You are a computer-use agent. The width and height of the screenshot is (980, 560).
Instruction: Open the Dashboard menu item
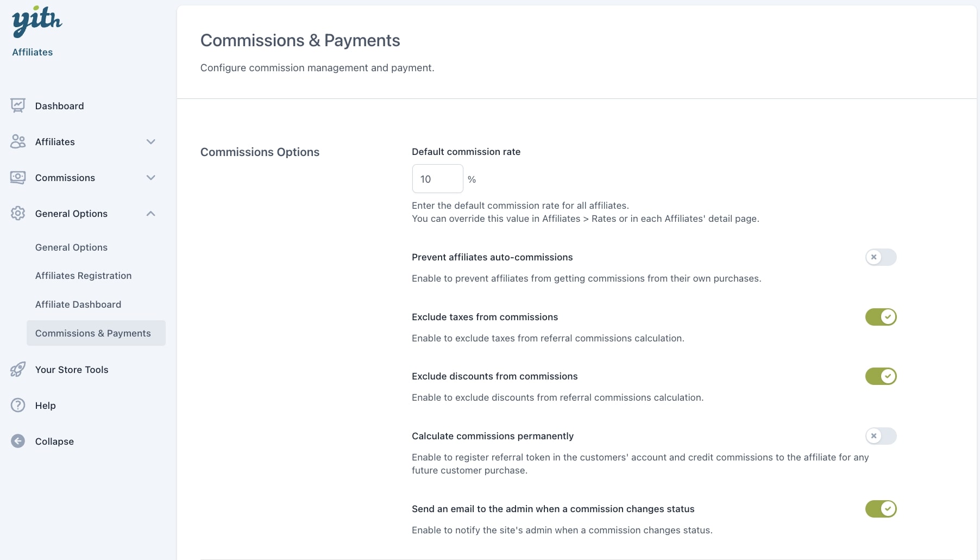[x=60, y=106]
